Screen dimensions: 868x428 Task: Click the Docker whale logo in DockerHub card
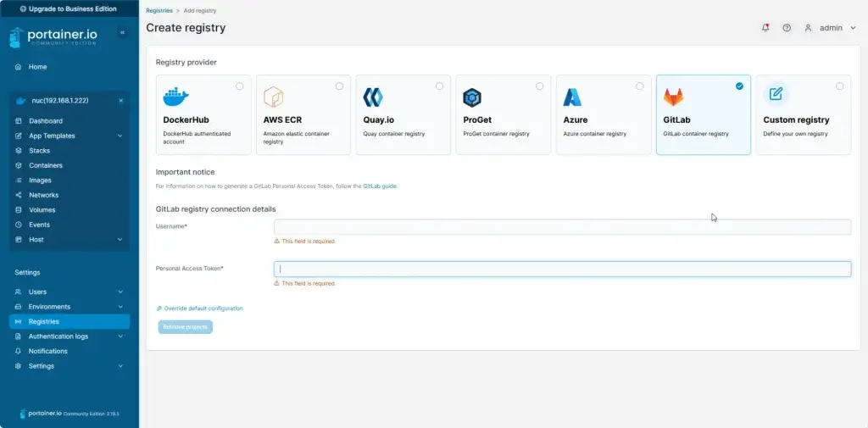[176, 97]
